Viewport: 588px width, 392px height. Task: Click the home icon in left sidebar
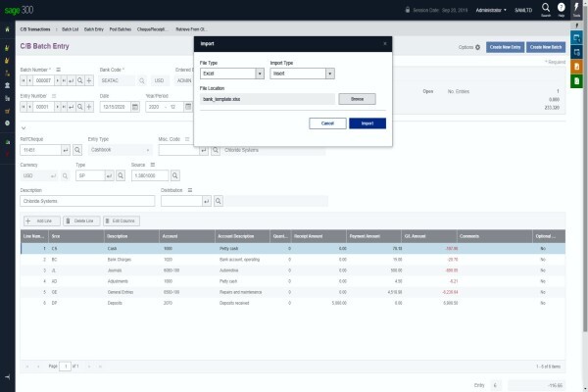pos(7,29)
